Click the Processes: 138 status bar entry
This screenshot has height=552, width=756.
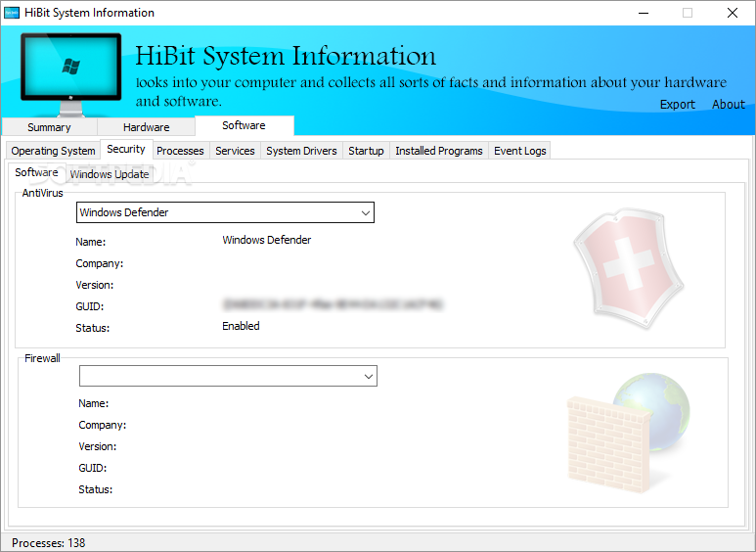[x=48, y=543]
